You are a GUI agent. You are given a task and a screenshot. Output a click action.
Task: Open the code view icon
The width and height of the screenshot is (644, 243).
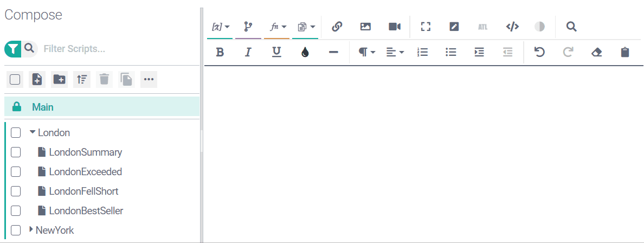point(512,27)
